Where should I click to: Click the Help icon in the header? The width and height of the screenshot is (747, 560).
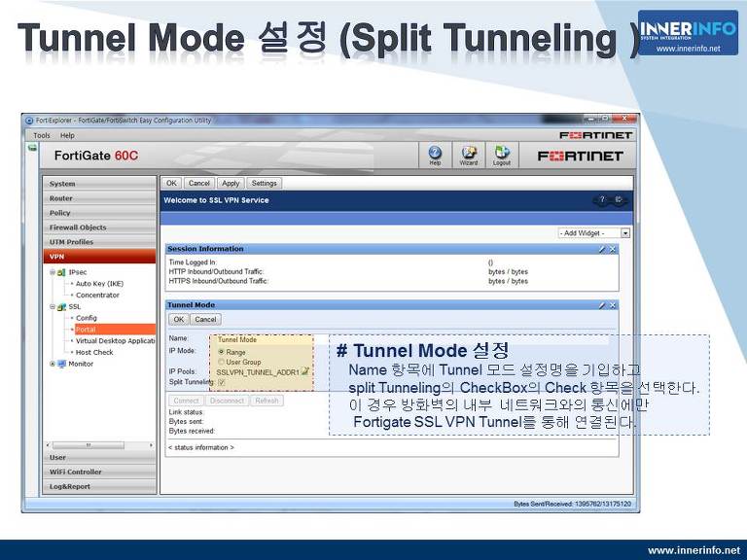click(x=435, y=155)
